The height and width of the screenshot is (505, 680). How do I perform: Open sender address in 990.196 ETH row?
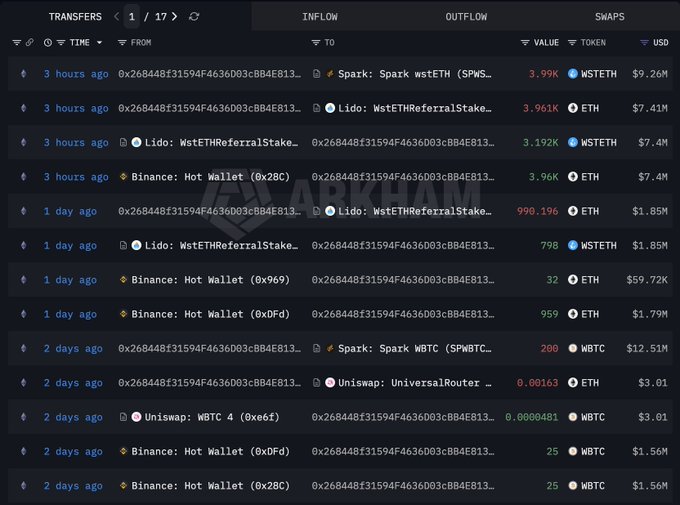[209, 211]
